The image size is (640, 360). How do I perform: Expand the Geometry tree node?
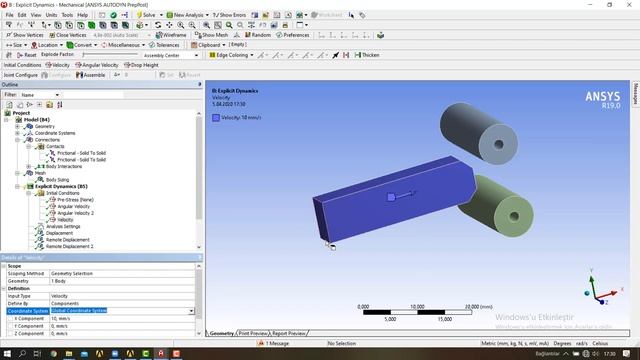pyautogui.click(x=17, y=127)
